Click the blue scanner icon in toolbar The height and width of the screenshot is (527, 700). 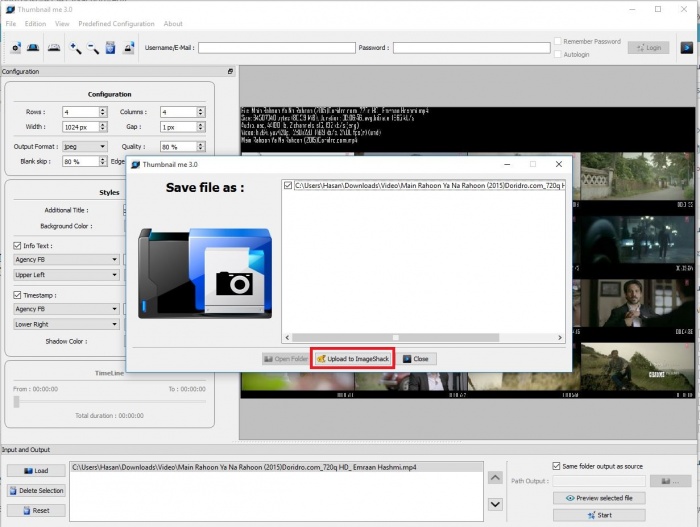pos(33,47)
